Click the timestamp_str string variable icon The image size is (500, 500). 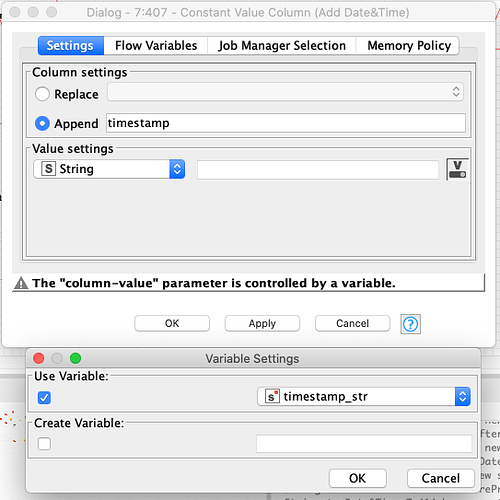[272, 396]
